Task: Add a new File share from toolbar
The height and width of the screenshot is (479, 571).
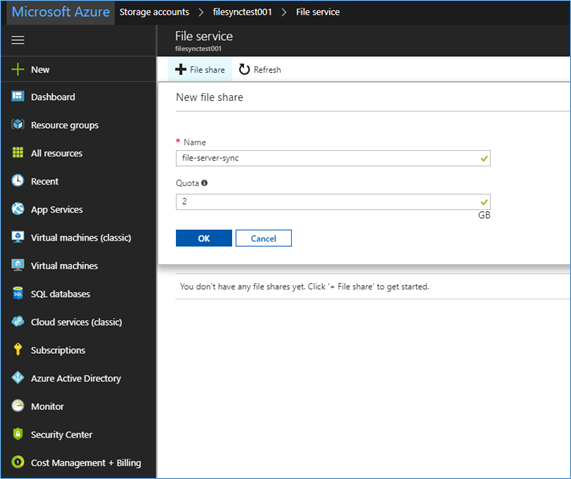Action: (x=200, y=70)
